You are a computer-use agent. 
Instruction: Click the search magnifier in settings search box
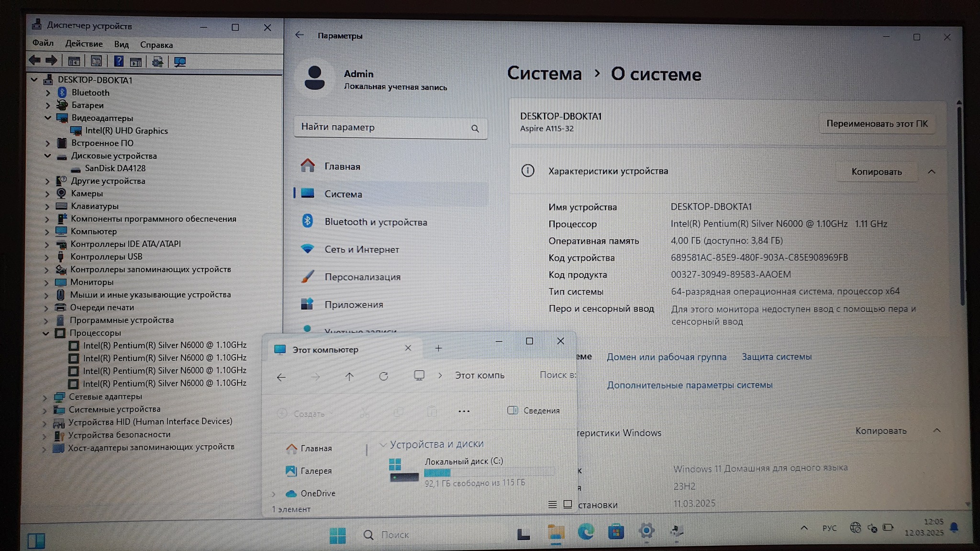pyautogui.click(x=475, y=128)
